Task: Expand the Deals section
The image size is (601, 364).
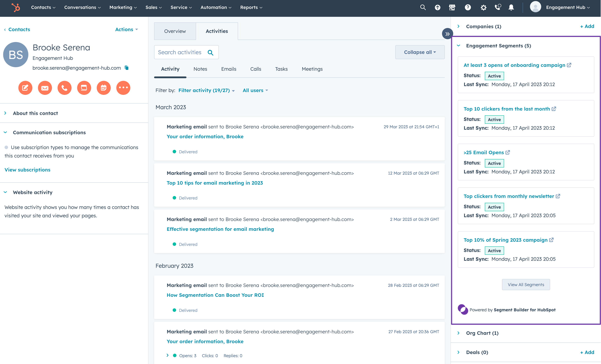Action: point(458,352)
